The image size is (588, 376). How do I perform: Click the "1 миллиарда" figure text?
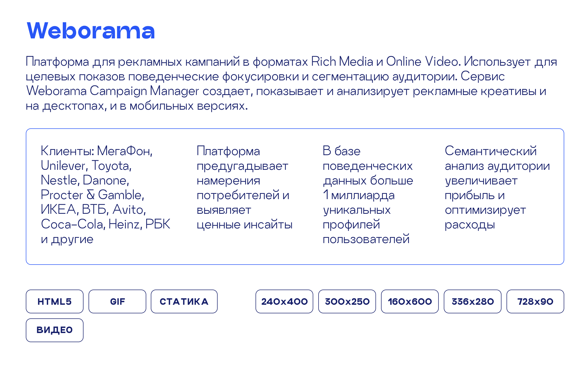click(x=359, y=195)
